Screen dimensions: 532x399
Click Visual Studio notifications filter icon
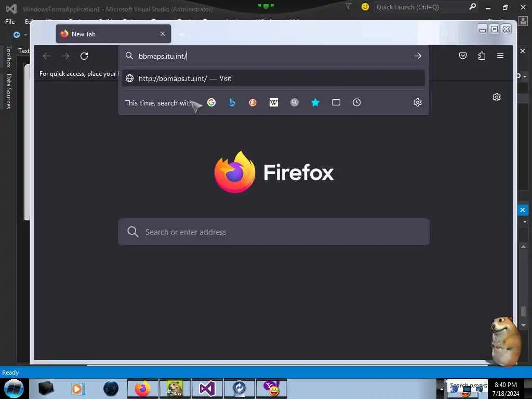[x=348, y=6]
